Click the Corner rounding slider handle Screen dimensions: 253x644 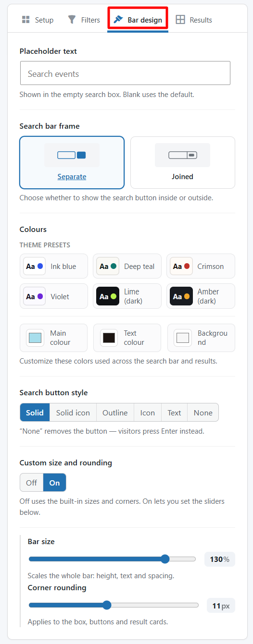(x=107, y=605)
